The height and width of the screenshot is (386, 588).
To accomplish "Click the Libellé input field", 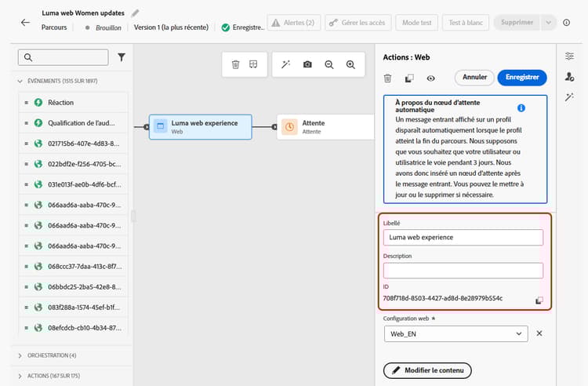I will point(463,238).
